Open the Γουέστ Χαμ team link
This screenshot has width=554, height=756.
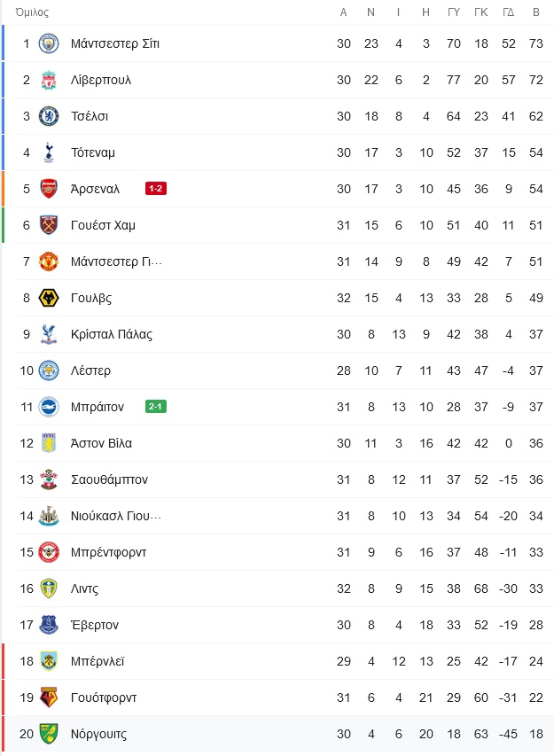[103, 225]
